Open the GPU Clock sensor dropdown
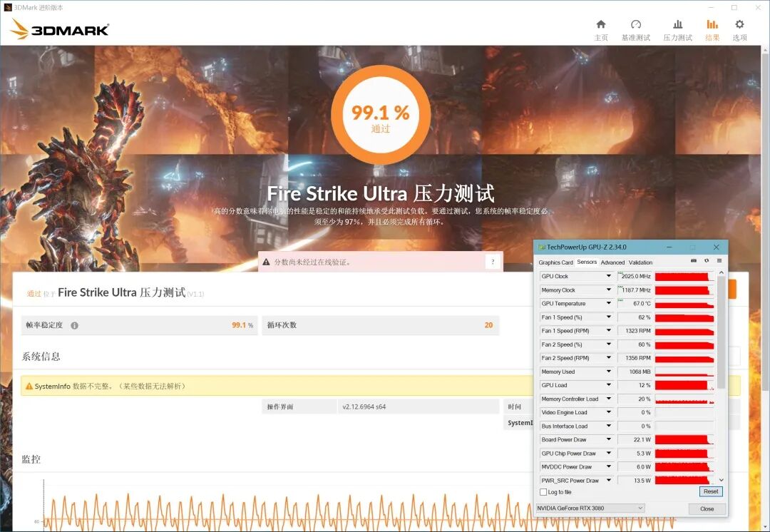The image size is (770, 532). [609, 276]
